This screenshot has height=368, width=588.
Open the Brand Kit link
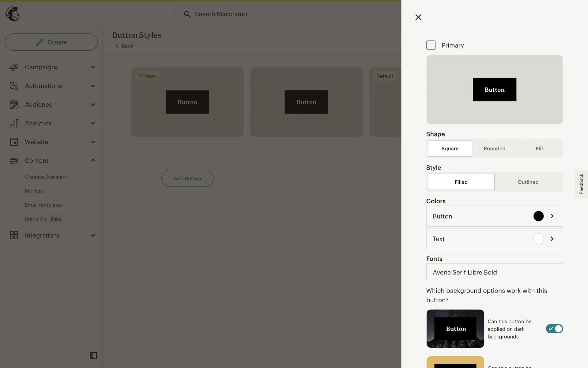(x=36, y=219)
